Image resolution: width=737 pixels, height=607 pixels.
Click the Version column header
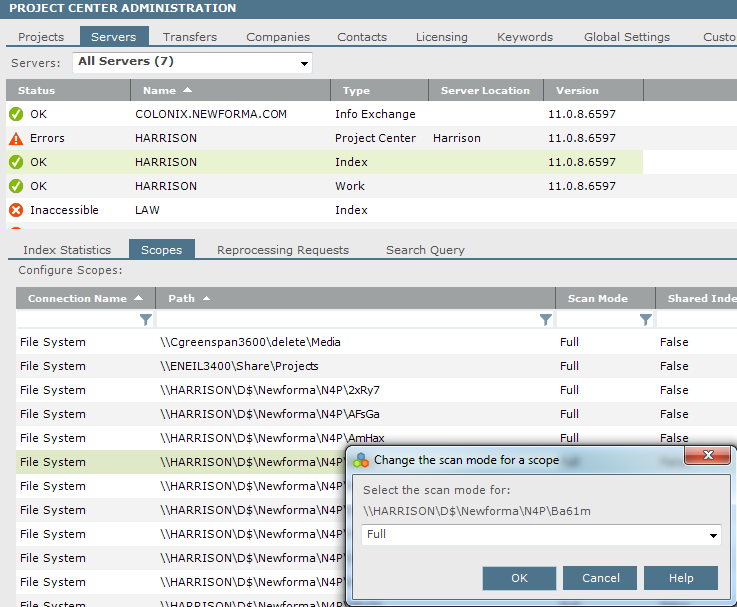coord(594,90)
